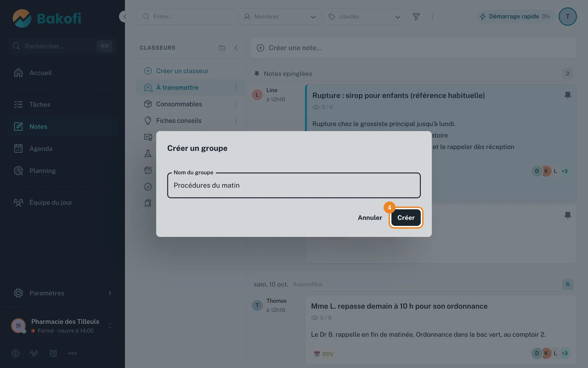Click the funnel filter icon
The image size is (588, 368).
coord(416,17)
